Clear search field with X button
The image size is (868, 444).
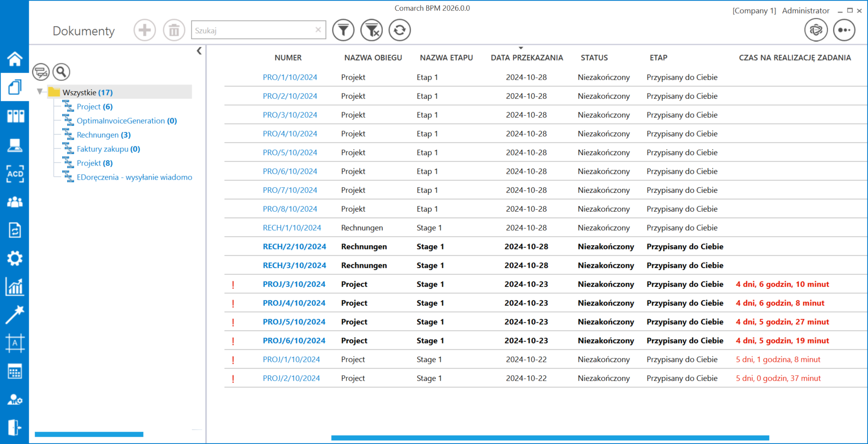tap(318, 30)
